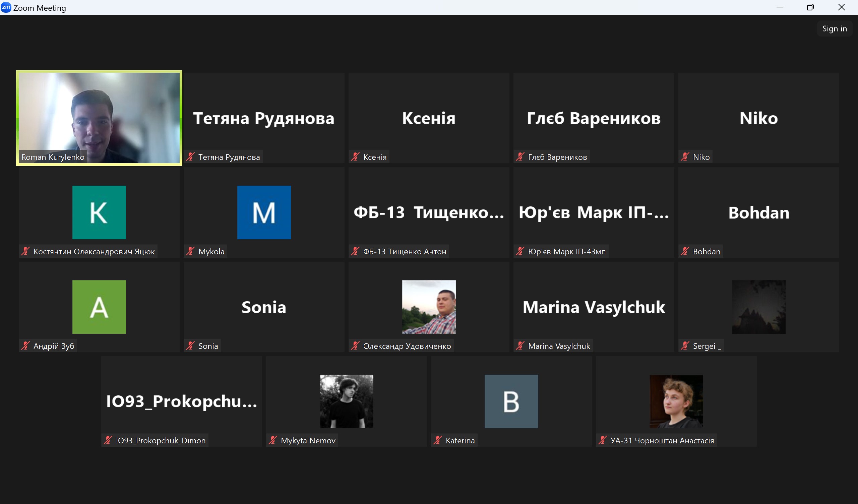Click muted mic icon beside Sergei _ label

pyautogui.click(x=685, y=345)
